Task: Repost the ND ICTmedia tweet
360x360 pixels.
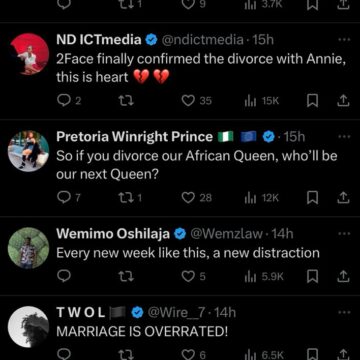Action: 127,101
